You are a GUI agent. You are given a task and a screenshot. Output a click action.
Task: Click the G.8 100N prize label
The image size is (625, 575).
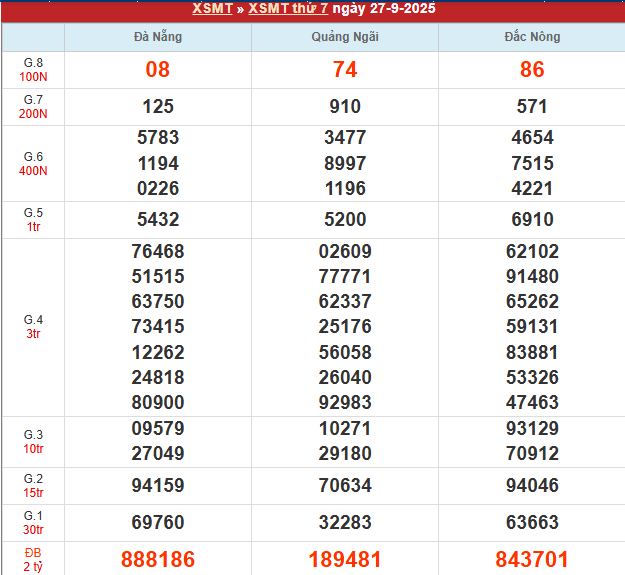tap(33, 70)
